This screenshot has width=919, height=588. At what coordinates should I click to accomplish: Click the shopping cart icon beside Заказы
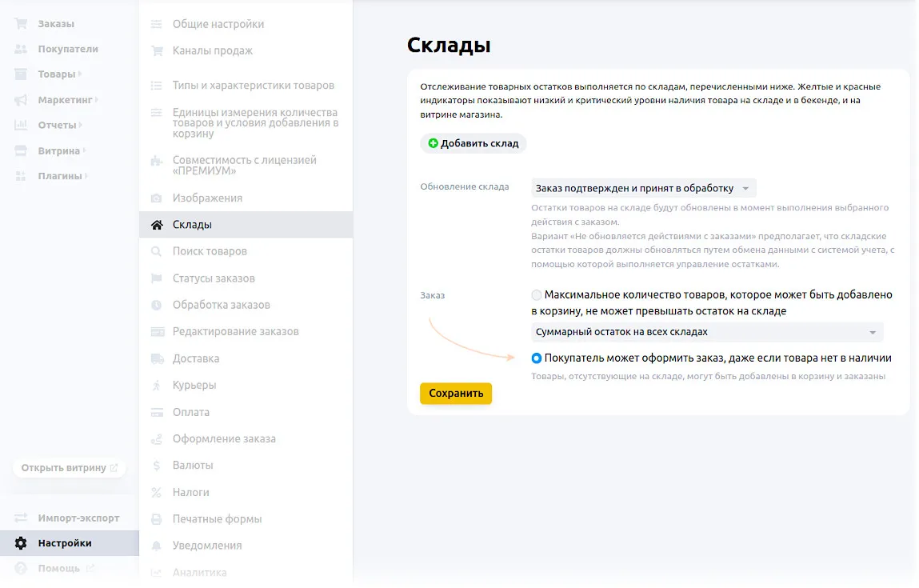(x=21, y=24)
